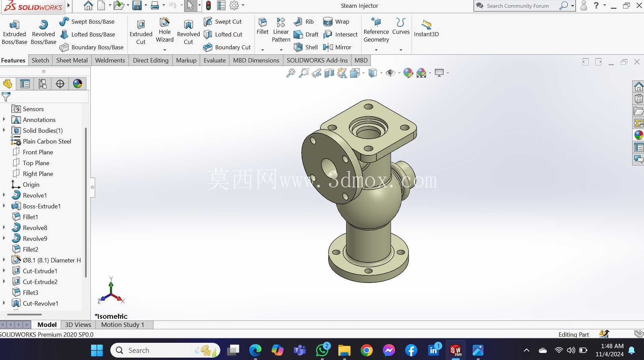This screenshot has width=644, height=360.
Task: Switch to the Weldments tab
Action: pos(110,60)
